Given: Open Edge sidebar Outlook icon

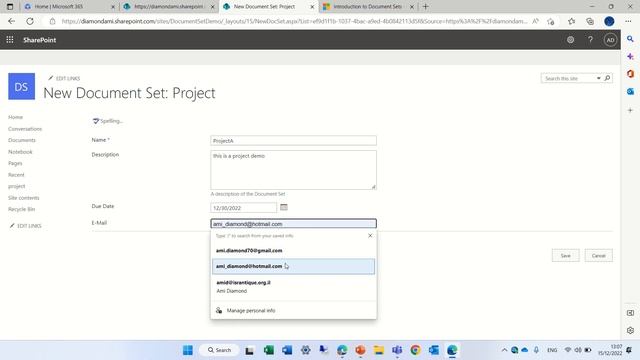Looking at the screenshot, I should coord(630,91).
